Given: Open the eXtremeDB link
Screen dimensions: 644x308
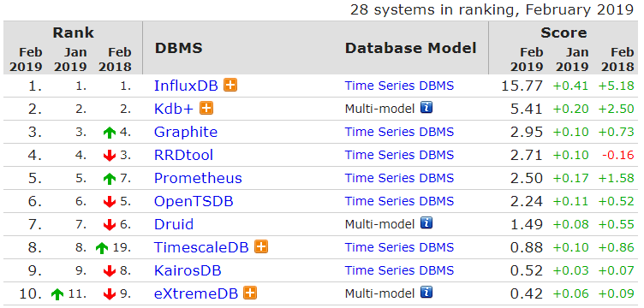Looking at the screenshot, I should [x=196, y=293].
